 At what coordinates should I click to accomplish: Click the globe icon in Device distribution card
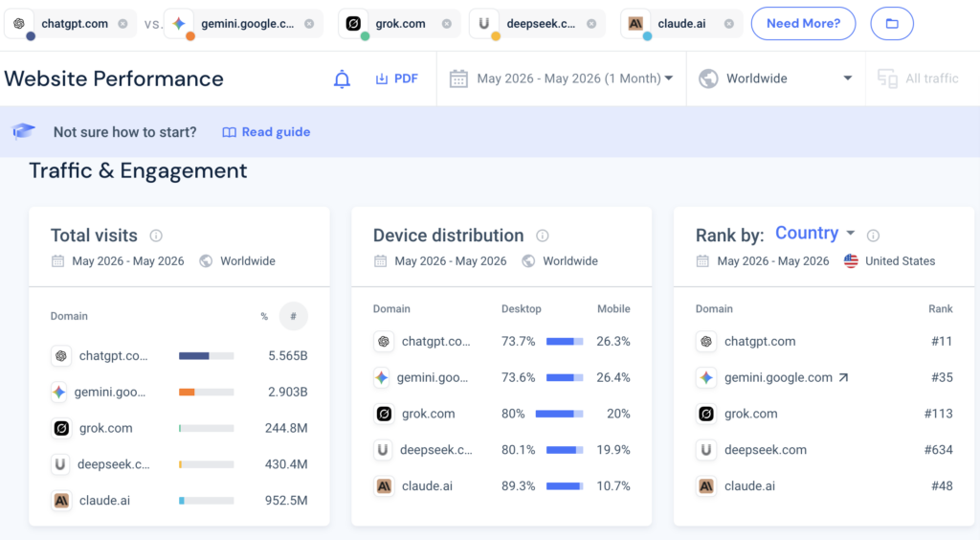coord(528,261)
